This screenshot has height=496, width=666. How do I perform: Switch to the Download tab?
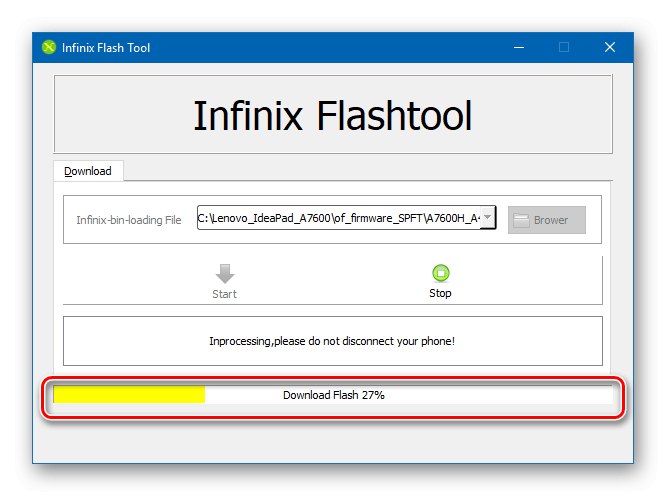pos(88,171)
